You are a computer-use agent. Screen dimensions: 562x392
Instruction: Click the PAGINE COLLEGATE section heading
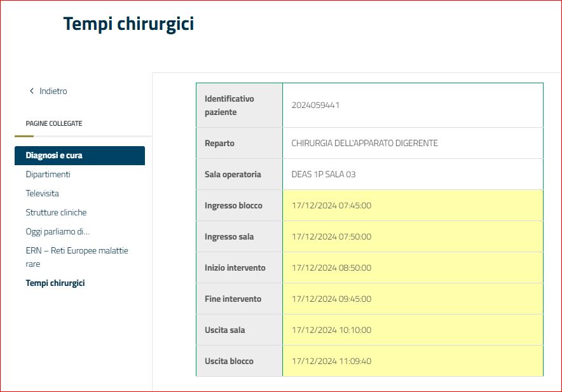tap(53, 123)
